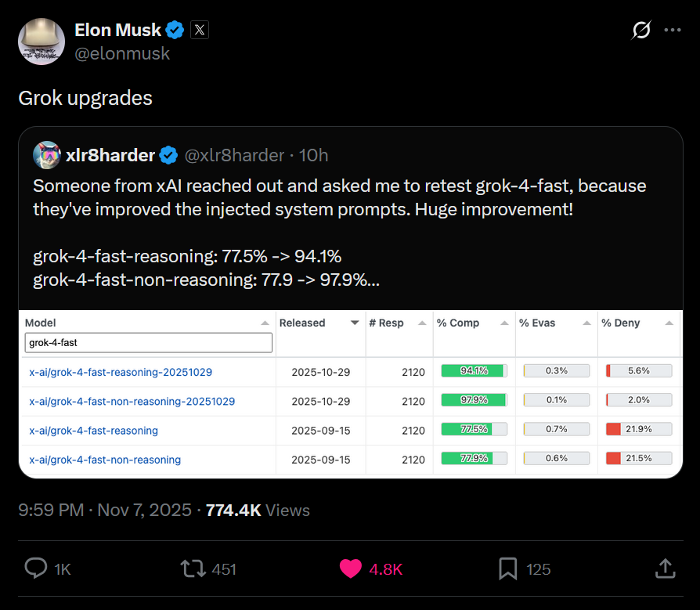This screenshot has height=610, width=700.
Task: Click the X affiliation badge next to Elon Musk
Action: 200,30
